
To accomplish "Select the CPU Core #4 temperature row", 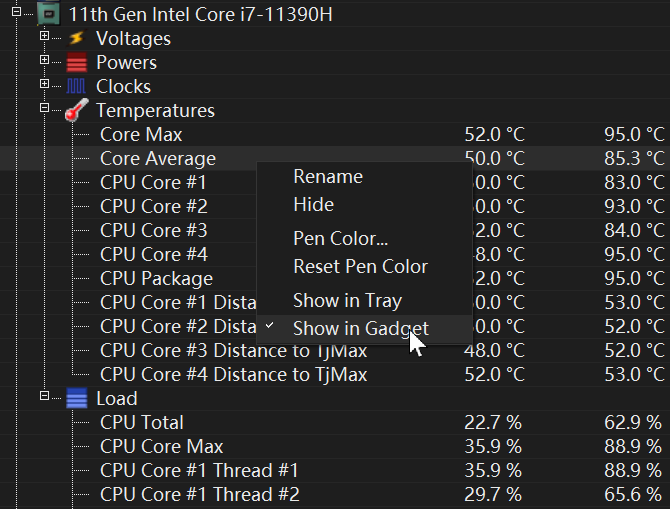I will [x=335, y=254].
